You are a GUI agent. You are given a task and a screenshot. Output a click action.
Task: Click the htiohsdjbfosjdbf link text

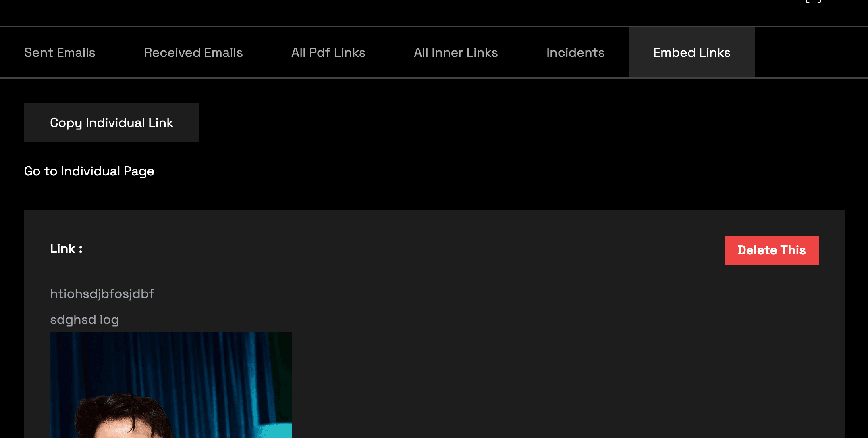pos(102,294)
